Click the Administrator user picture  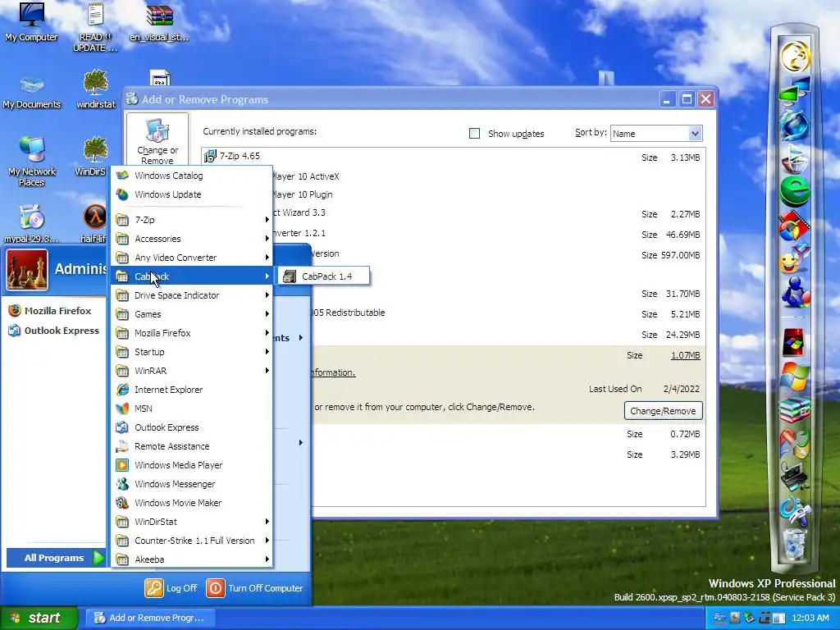27,270
